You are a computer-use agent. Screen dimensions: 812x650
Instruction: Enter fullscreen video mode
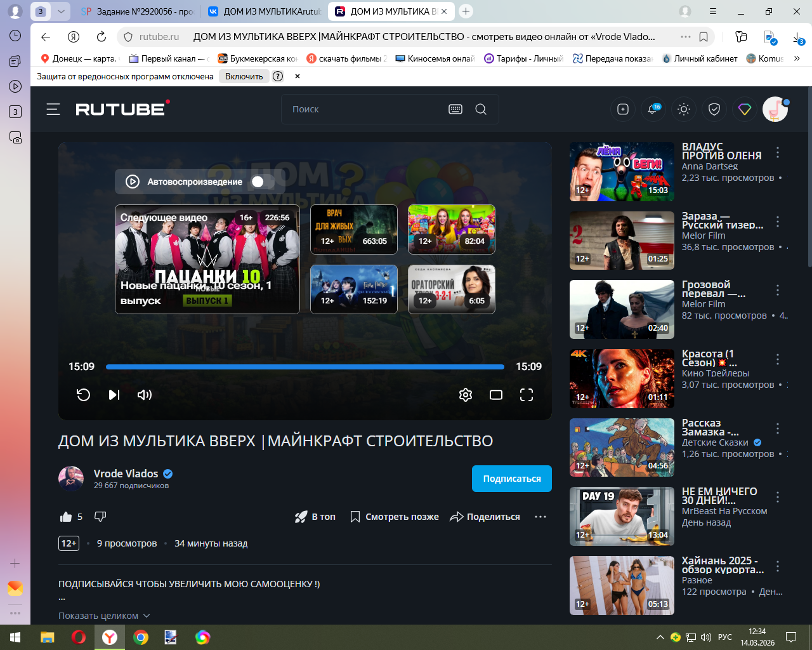[x=527, y=395]
